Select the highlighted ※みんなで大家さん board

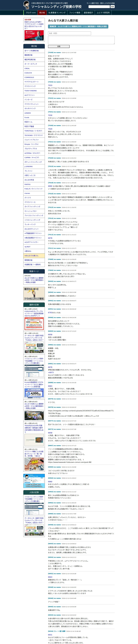[34, 256]
